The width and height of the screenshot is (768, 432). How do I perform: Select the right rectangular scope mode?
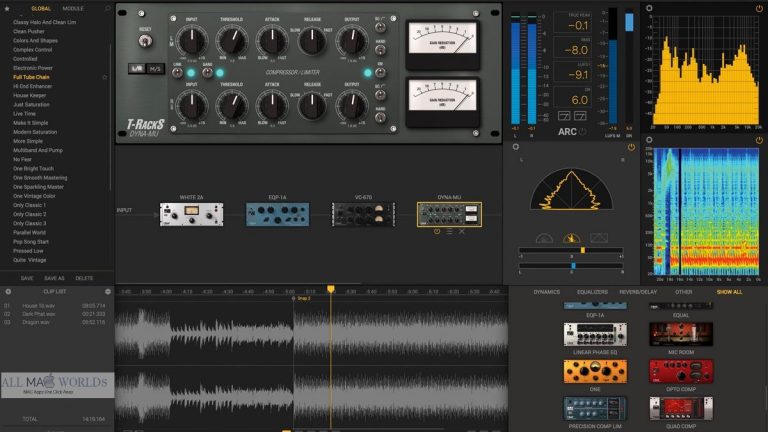tap(599, 239)
